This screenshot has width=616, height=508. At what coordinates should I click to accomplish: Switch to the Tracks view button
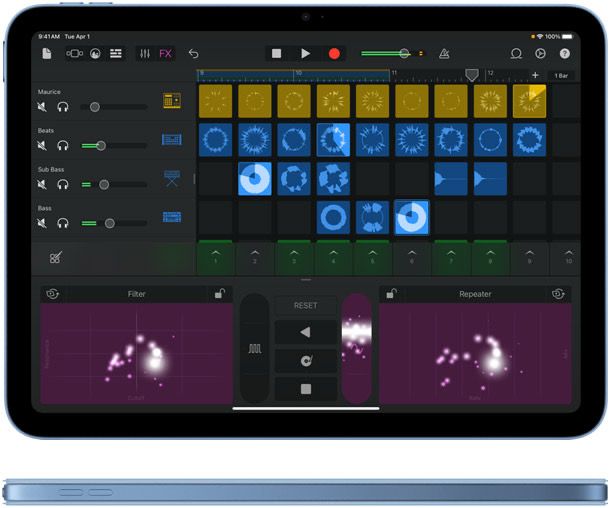(x=116, y=53)
